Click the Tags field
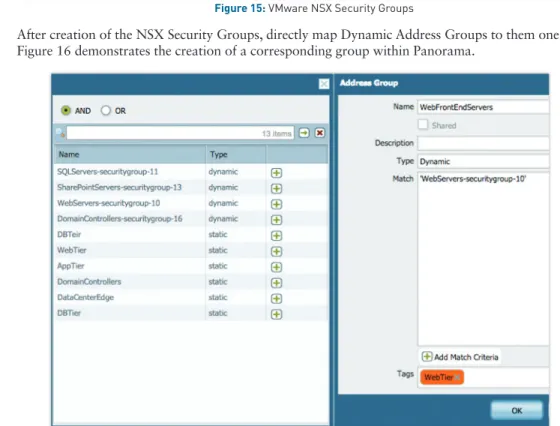This screenshot has height=426, width=560. tap(483, 377)
